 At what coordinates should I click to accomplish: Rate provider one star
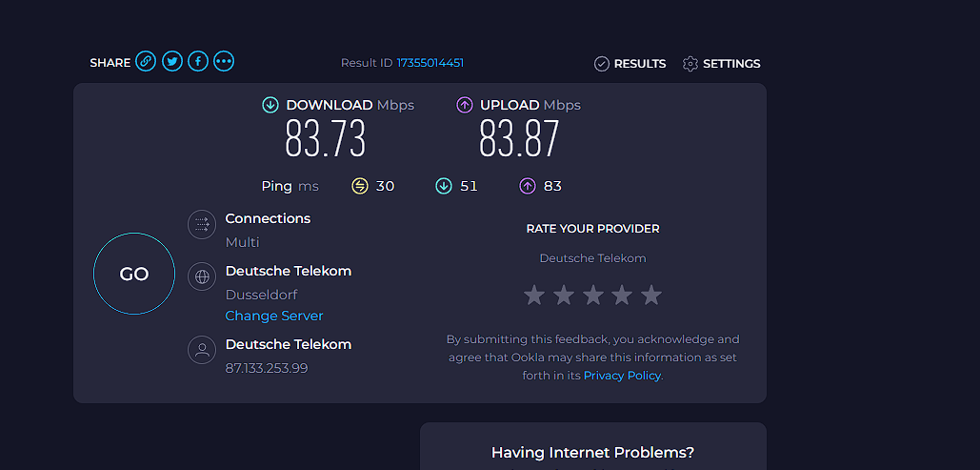click(534, 295)
